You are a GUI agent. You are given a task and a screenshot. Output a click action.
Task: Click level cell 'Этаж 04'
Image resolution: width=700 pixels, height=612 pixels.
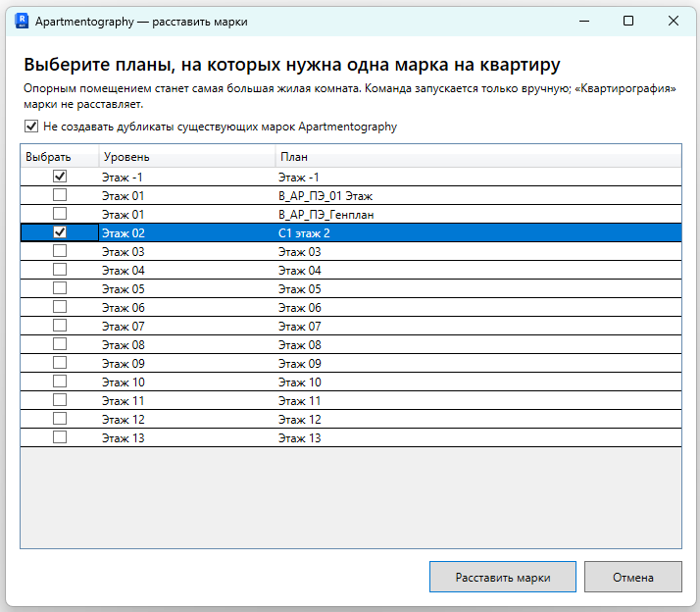(186, 271)
